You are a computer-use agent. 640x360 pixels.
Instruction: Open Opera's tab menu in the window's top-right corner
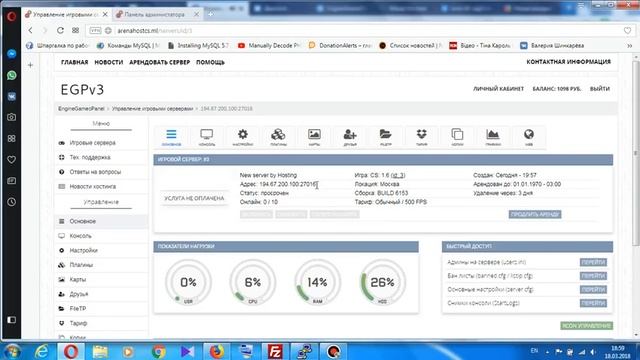581,5
